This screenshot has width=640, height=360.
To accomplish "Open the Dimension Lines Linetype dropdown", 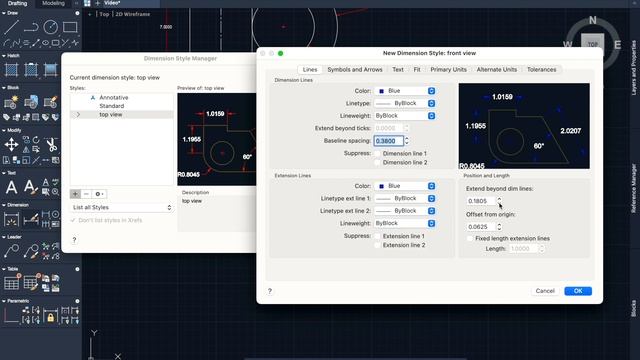I will click(x=404, y=104).
